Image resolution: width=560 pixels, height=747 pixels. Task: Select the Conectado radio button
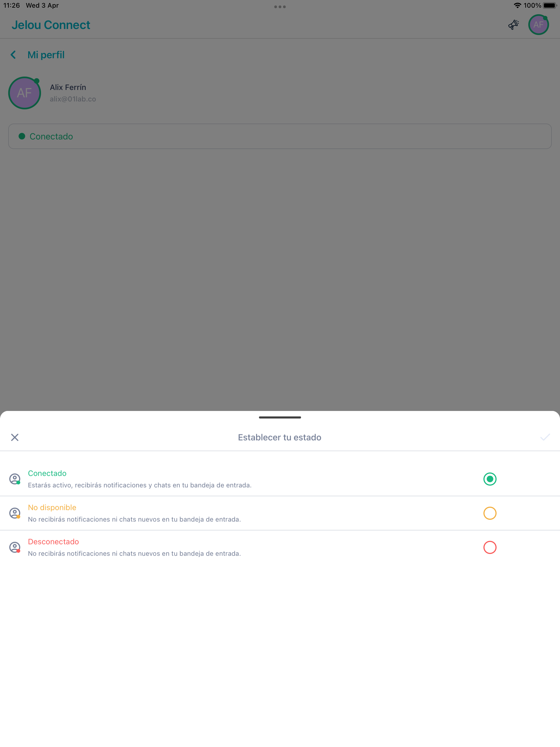pyautogui.click(x=490, y=479)
